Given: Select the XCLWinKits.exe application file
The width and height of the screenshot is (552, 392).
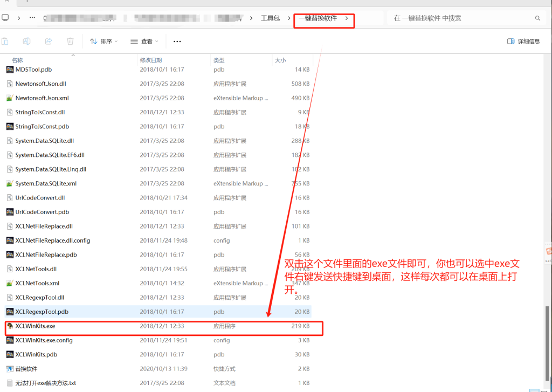Looking at the screenshot, I should click(x=35, y=326).
